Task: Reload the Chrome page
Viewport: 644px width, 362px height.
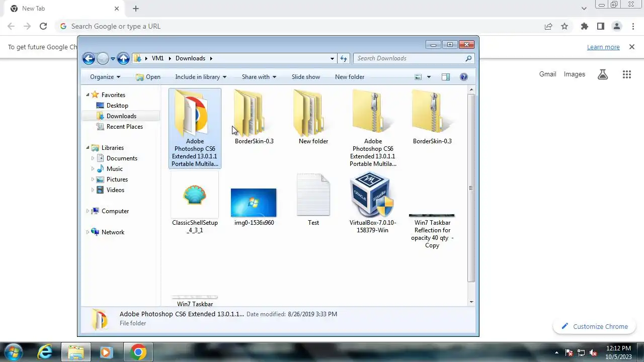Action: coord(43,26)
